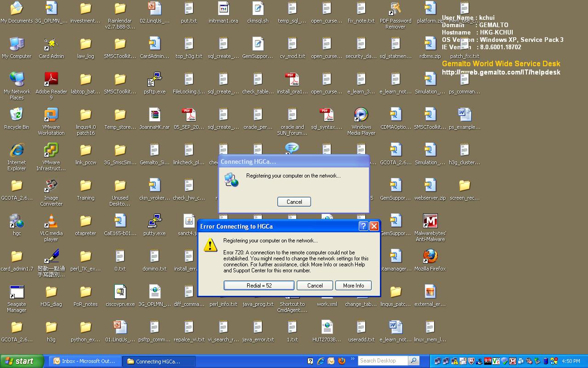This screenshot has height=368, width=588.
Task: Select the Seagate Manager shortcut
Action: coord(17,299)
